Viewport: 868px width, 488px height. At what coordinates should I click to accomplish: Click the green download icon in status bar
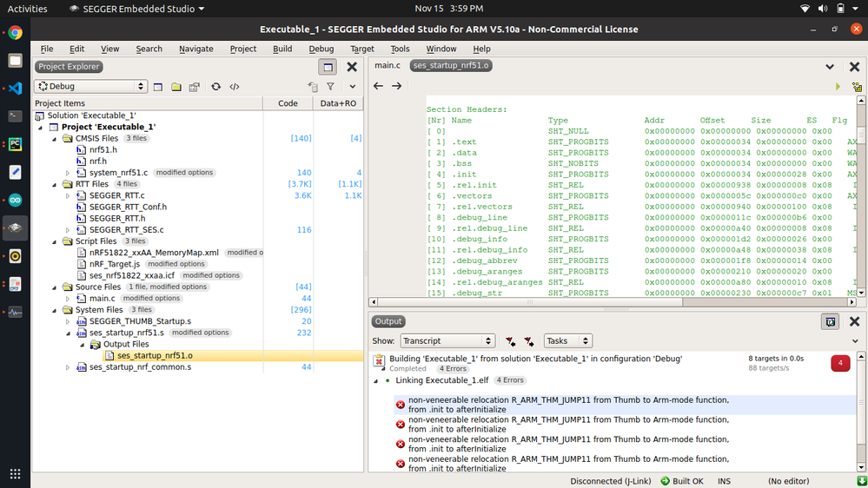[862, 481]
